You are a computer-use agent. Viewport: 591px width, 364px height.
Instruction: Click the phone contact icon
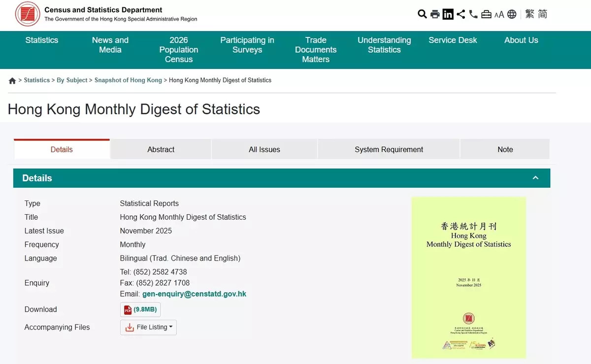click(473, 14)
